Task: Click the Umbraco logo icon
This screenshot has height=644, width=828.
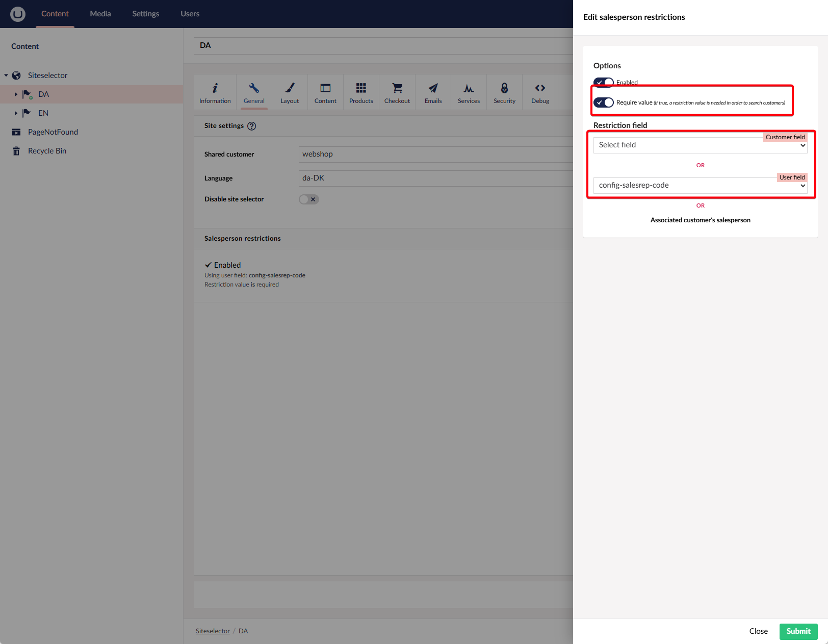Action: 18,14
